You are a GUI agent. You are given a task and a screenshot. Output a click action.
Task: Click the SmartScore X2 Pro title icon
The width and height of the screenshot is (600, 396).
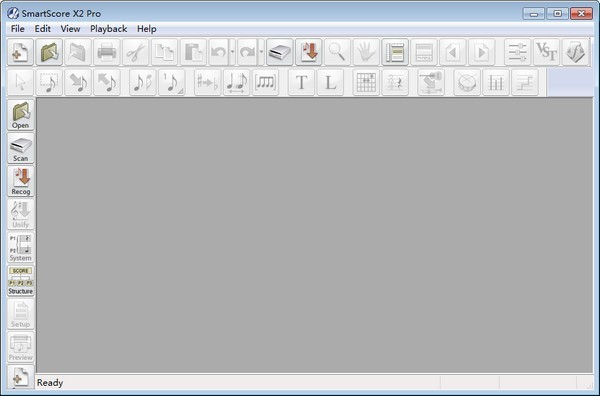(x=13, y=13)
